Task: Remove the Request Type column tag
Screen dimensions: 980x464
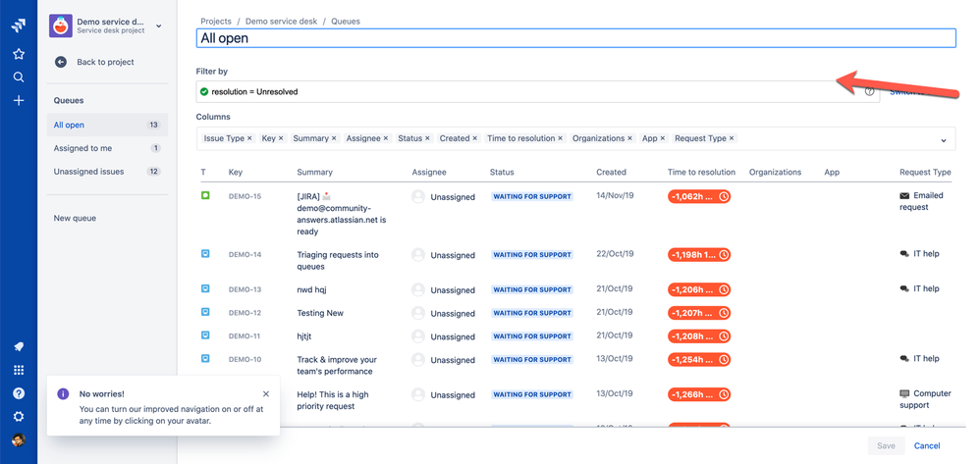Action: pos(732,139)
